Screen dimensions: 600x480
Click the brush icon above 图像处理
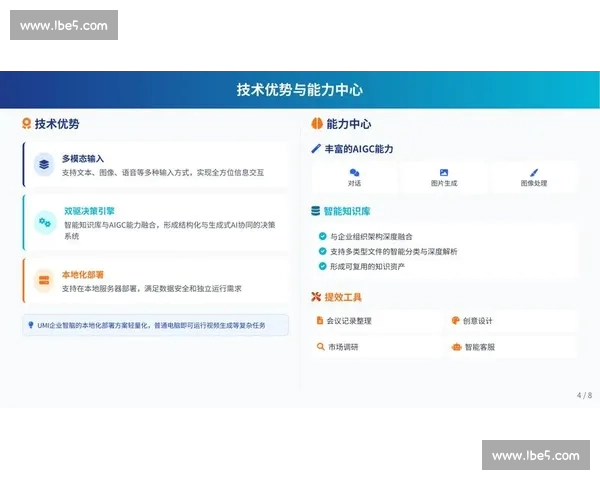coord(534,173)
